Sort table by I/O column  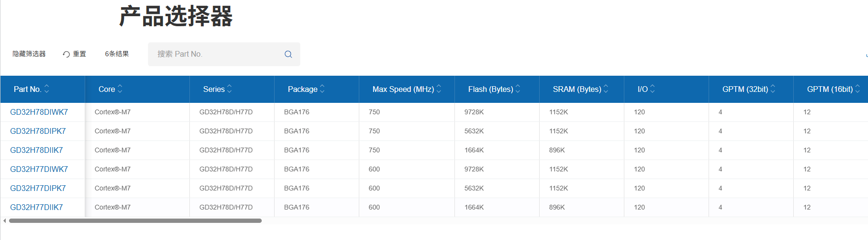coord(652,89)
